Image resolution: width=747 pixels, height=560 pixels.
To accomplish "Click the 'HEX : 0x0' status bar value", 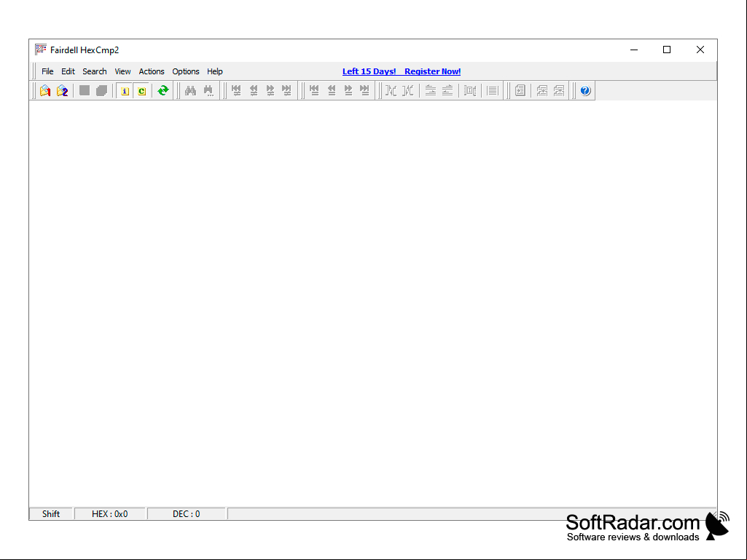I will point(109,514).
